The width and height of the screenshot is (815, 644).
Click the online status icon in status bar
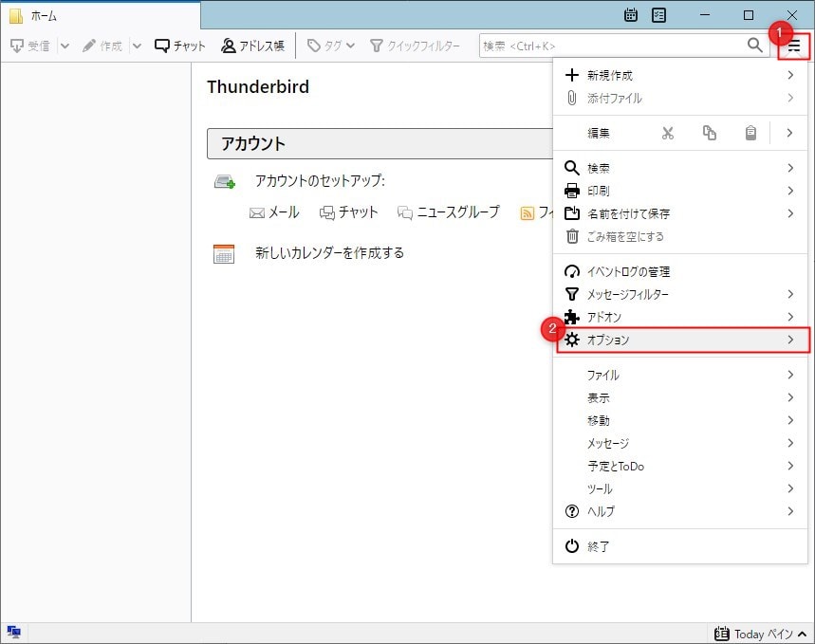[13, 633]
